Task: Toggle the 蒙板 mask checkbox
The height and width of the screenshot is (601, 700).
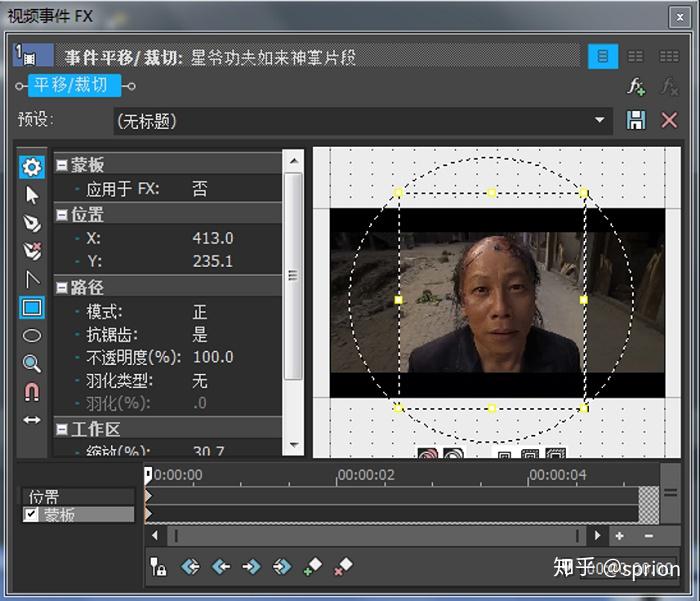Action: (x=30, y=514)
